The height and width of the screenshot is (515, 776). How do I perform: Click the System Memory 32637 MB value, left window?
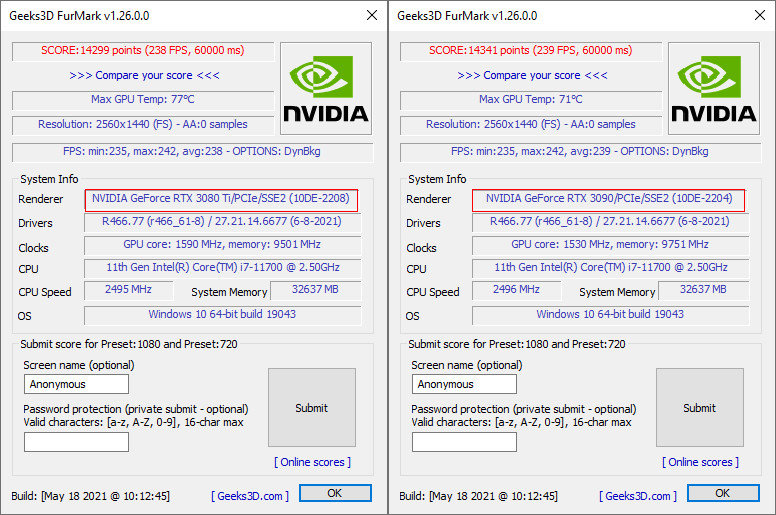point(315,289)
